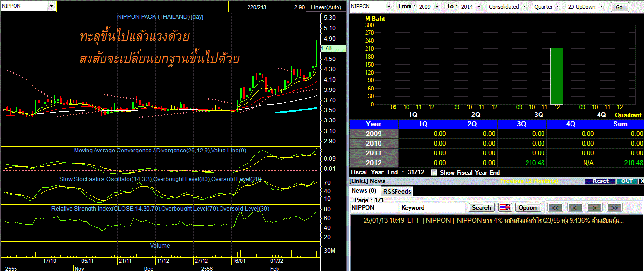The width and height of the screenshot is (644, 271).
Task: Click the 220/213 value in chart header
Action: (x=256, y=8)
